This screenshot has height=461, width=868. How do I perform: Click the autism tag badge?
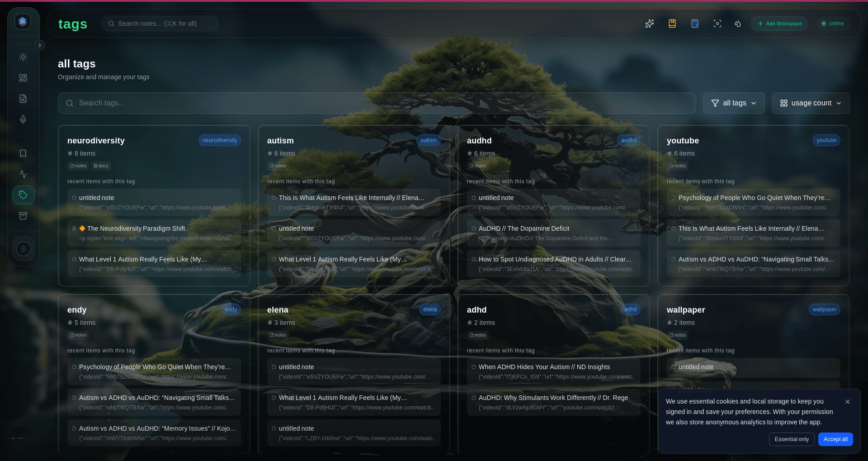click(429, 140)
